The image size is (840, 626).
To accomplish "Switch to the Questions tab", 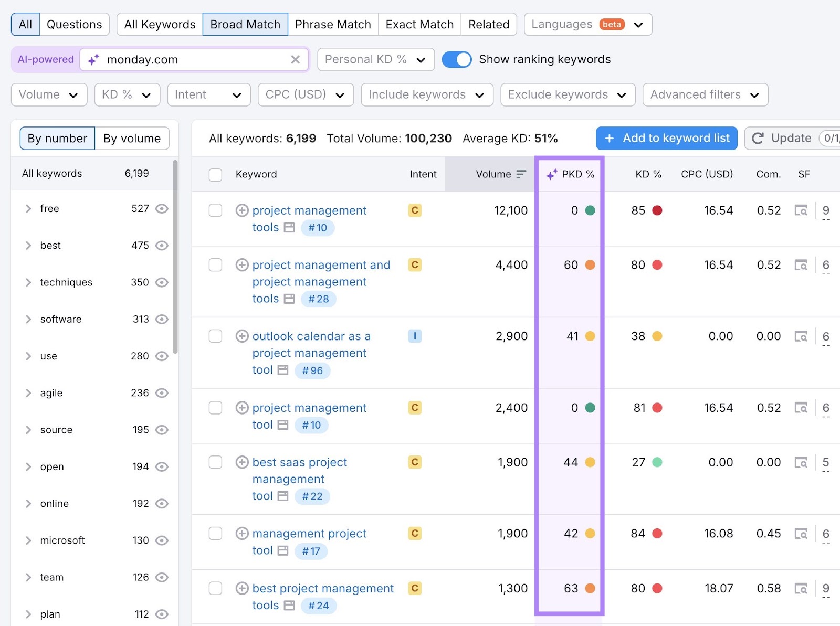I will [x=75, y=25].
